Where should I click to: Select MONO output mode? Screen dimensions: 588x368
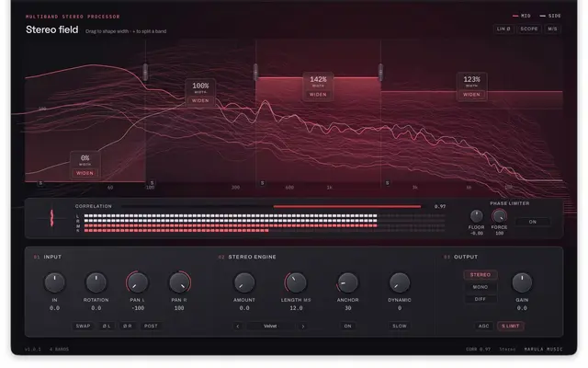click(x=481, y=287)
